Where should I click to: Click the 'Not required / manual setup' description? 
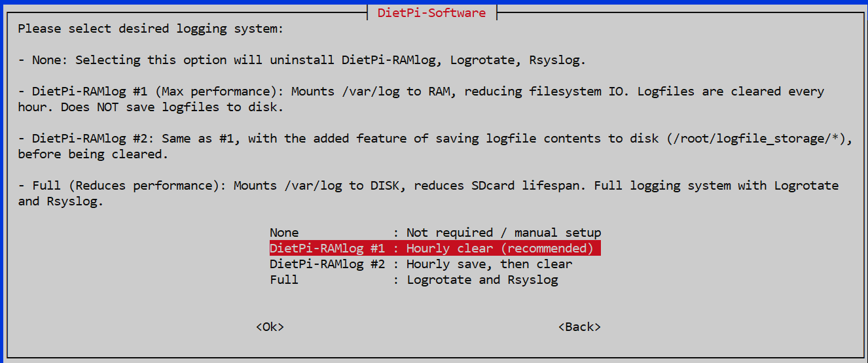[x=503, y=233]
